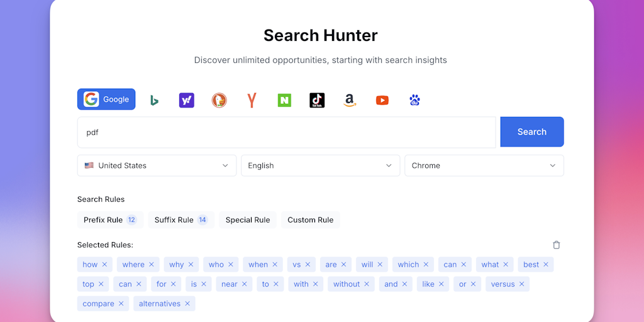Screen dimensions: 644x322
Task: Remove the where rule chip
Action: point(151,265)
